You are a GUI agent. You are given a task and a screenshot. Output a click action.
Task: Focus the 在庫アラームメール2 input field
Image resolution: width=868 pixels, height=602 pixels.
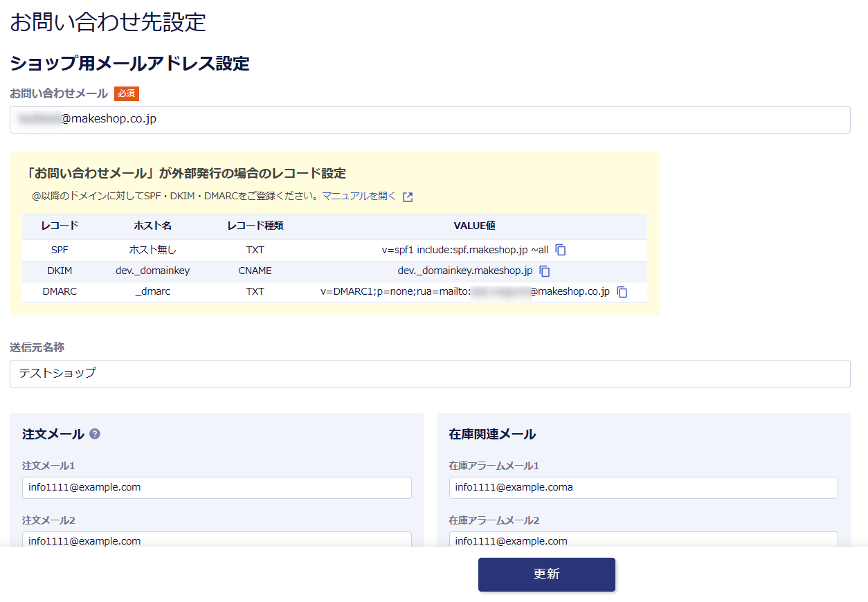click(x=643, y=540)
